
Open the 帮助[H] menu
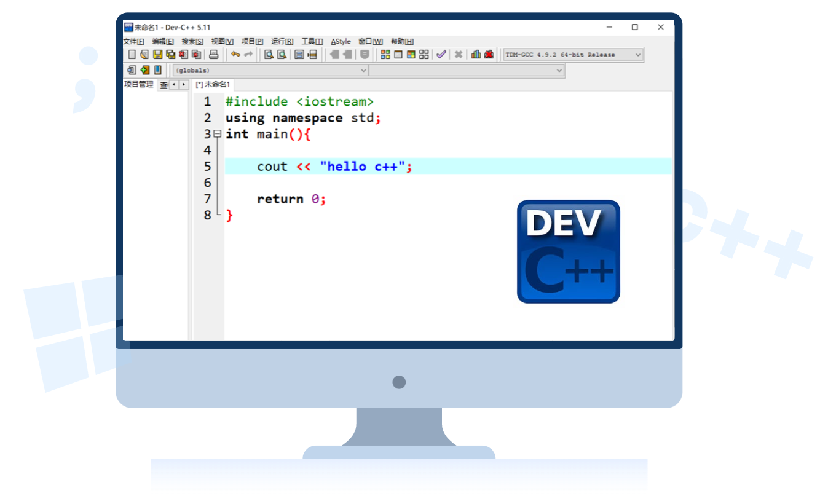pos(402,42)
